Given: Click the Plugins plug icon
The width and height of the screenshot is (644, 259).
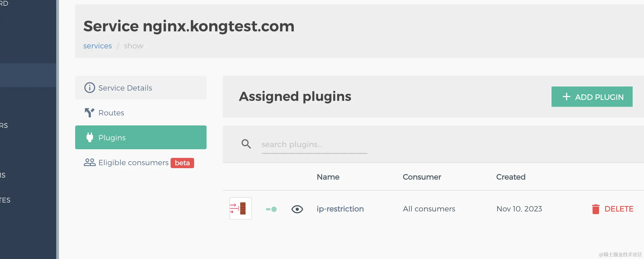Looking at the screenshot, I should pyautogui.click(x=89, y=137).
